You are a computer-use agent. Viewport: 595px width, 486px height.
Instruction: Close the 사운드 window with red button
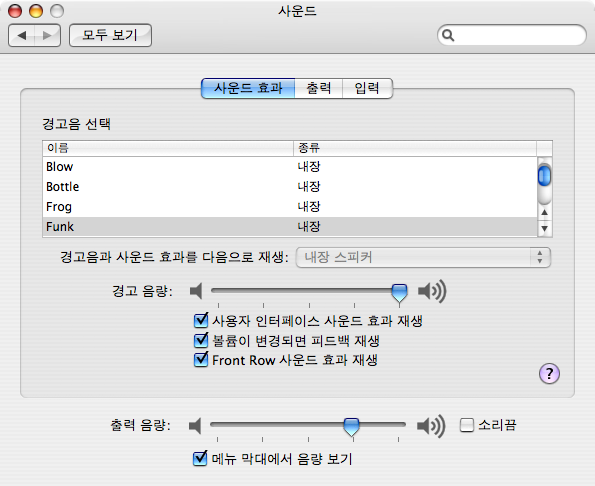[x=15, y=11]
